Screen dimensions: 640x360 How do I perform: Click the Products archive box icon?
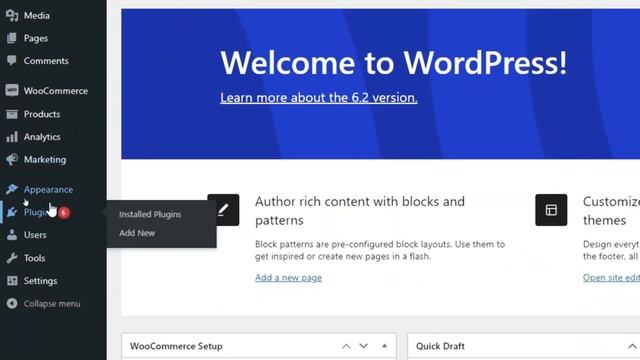tap(12, 114)
